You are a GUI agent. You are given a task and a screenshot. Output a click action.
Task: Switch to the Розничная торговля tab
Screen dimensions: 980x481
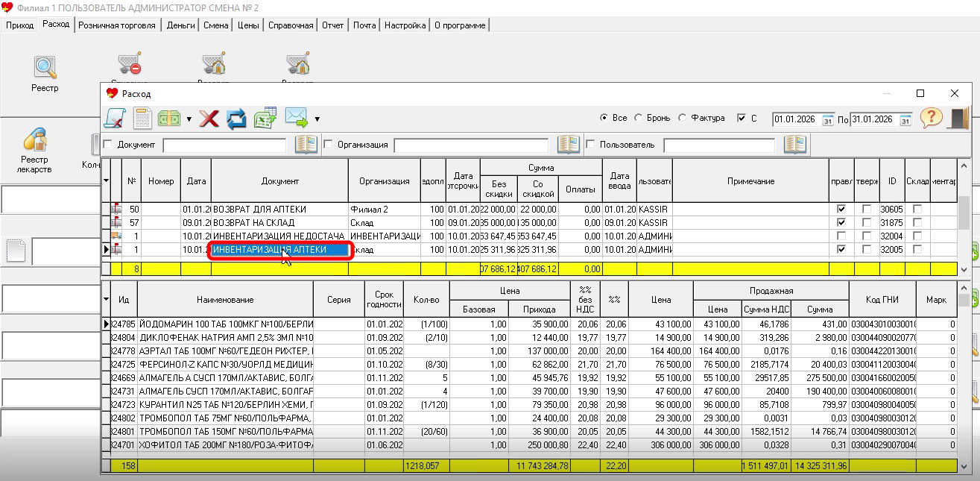[x=117, y=25]
